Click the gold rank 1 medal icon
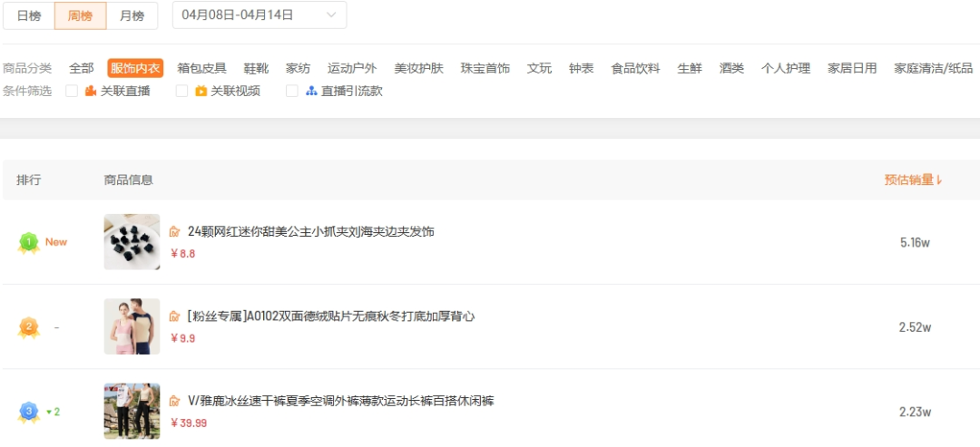The width and height of the screenshot is (980, 447). click(28, 242)
